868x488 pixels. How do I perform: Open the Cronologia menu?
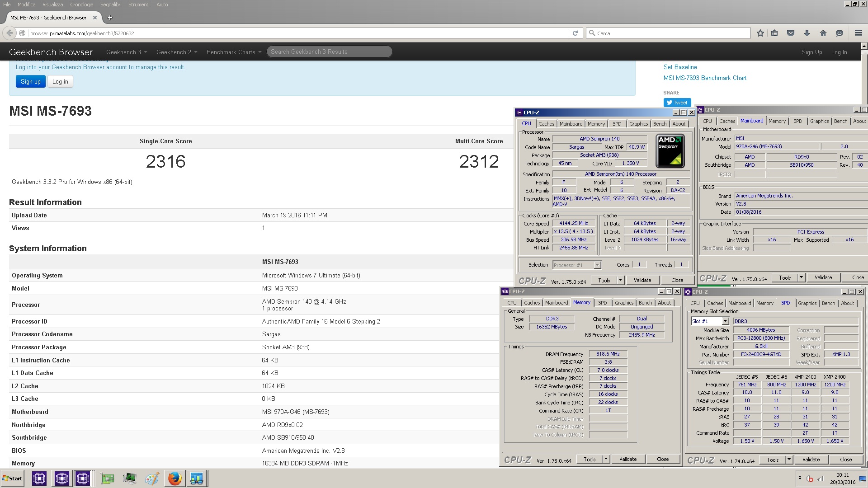coord(81,5)
